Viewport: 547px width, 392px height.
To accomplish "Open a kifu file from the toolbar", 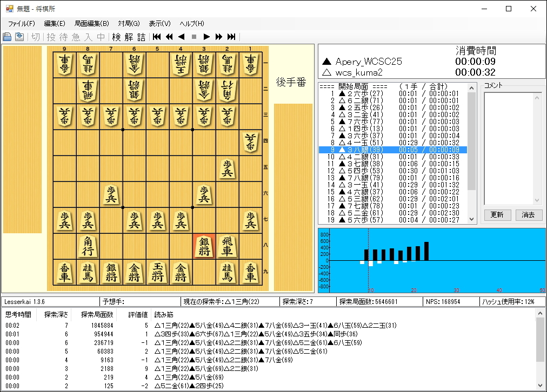I will pos(7,37).
